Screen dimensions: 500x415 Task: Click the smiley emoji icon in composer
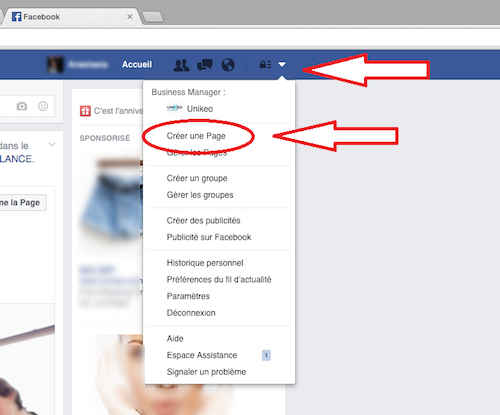(x=43, y=106)
